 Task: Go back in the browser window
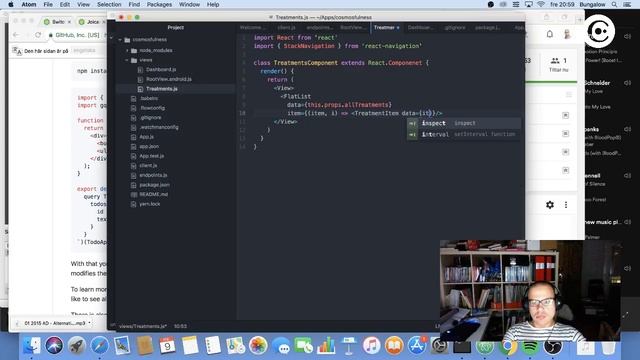16,35
